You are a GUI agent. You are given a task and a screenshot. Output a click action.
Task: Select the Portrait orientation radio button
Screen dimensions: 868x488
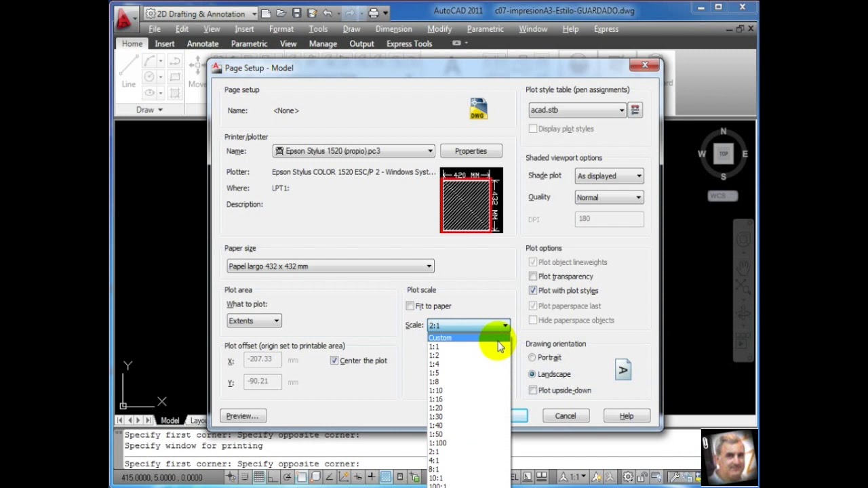pos(532,358)
